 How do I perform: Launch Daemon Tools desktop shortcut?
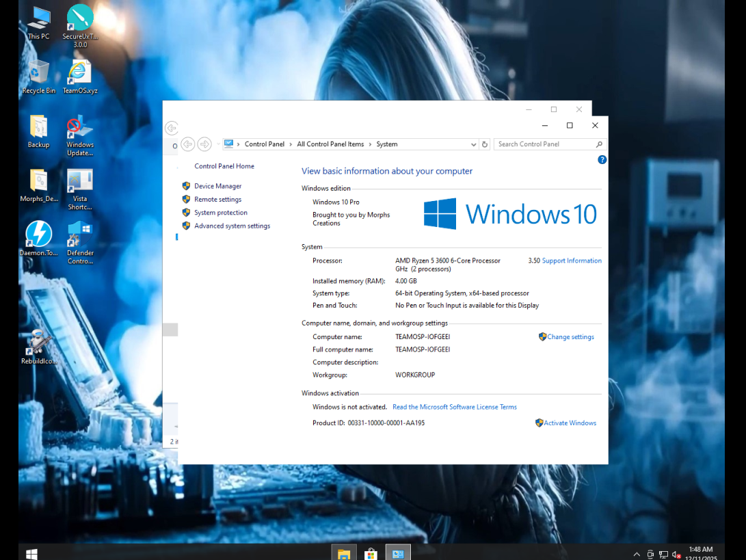[38, 239]
